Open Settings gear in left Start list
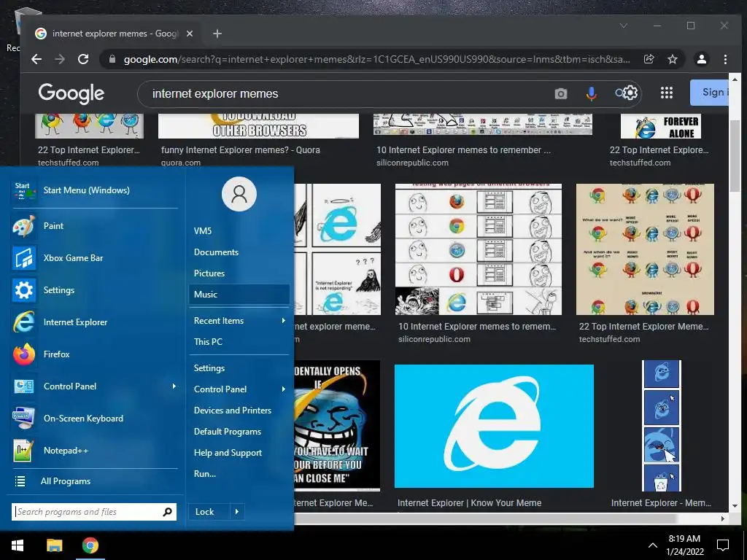 pos(24,290)
